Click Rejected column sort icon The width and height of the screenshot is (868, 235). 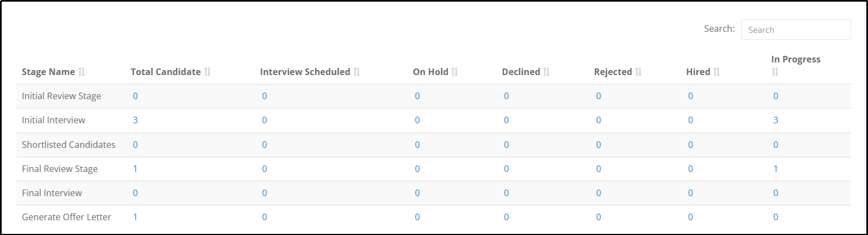(x=638, y=72)
